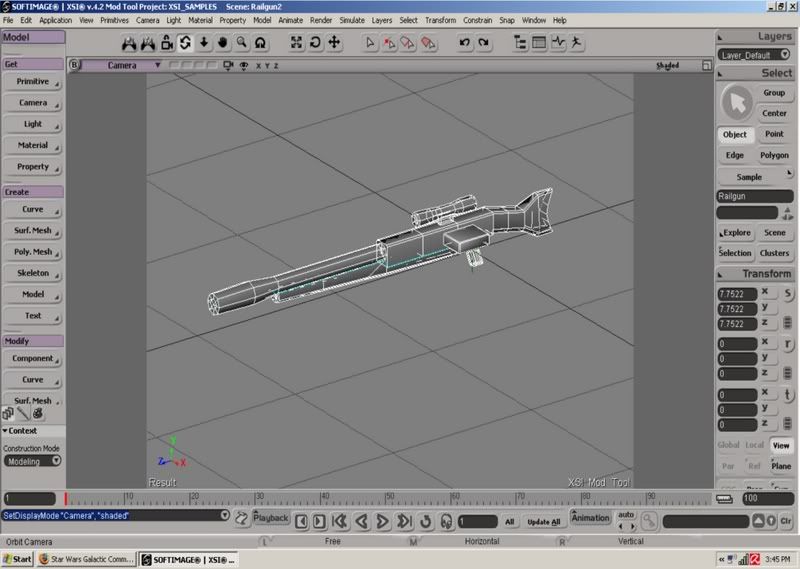The height and width of the screenshot is (569, 800).
Task: Click the Redo arrow icon
Action: [484, 42]
